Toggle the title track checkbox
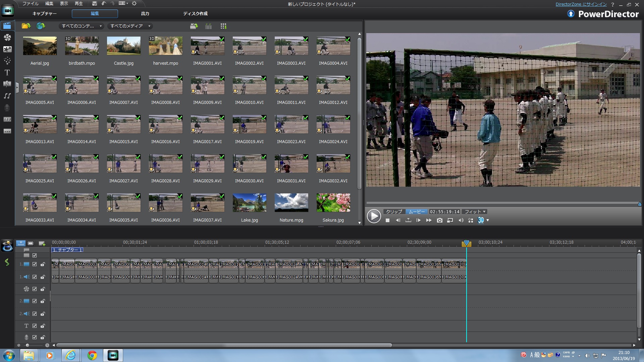This screenshot has height=362, width=644. tap(35, 326)
